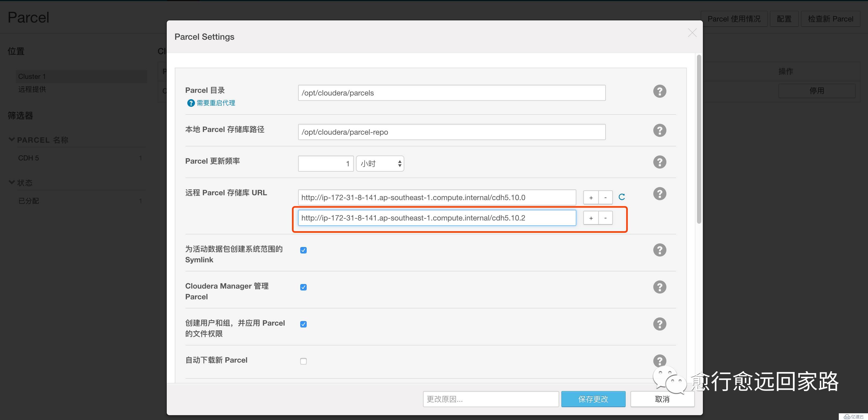
Task: Remove the cdh5.10.0 URL row
Action: 605,198
